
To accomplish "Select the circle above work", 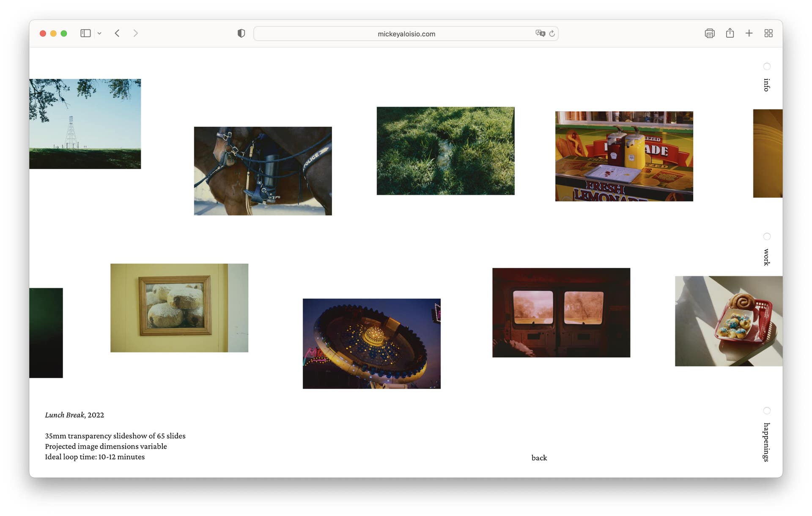I will click(x=766, y=236).
